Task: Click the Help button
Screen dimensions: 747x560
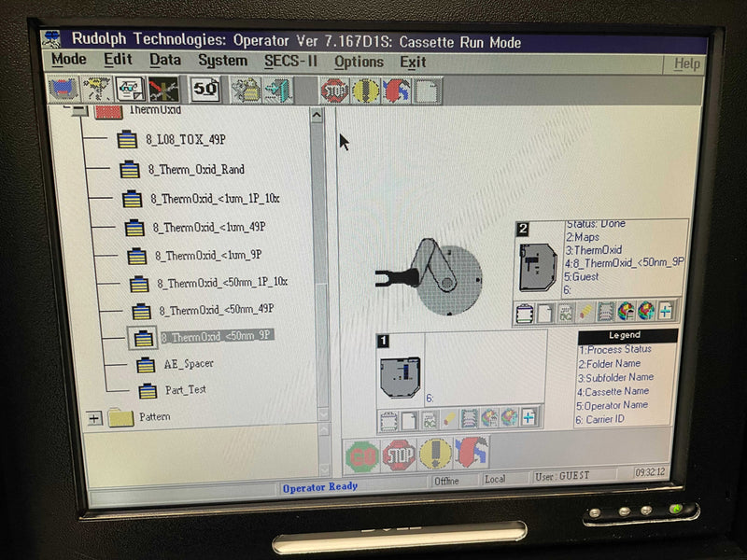Action: click(686, 64)
